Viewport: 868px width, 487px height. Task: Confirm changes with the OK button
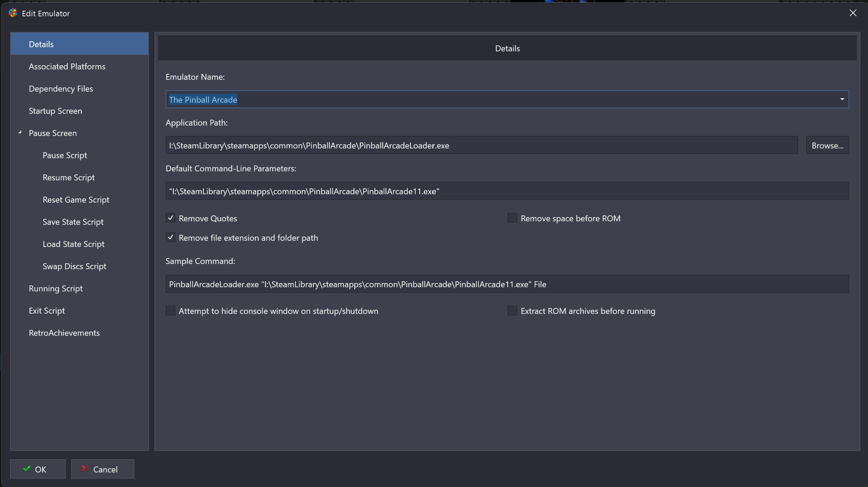(x=38, y=469)
